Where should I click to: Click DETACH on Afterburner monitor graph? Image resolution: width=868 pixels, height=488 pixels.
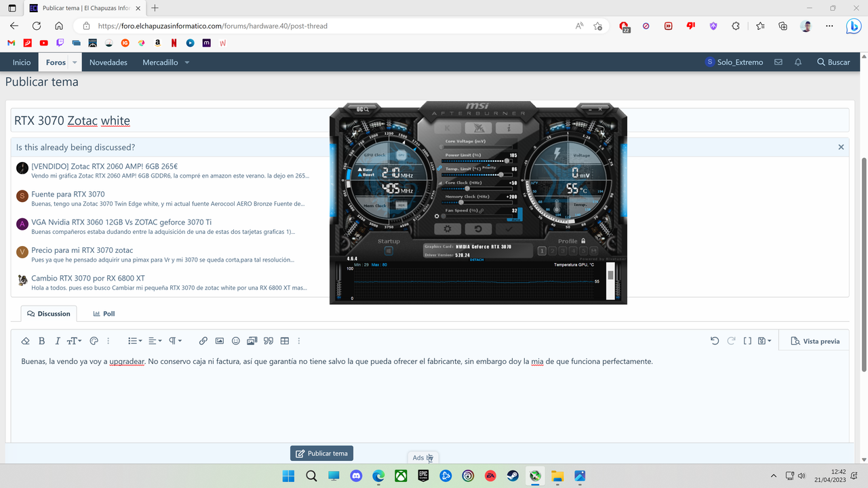click(x=477, y=260)
